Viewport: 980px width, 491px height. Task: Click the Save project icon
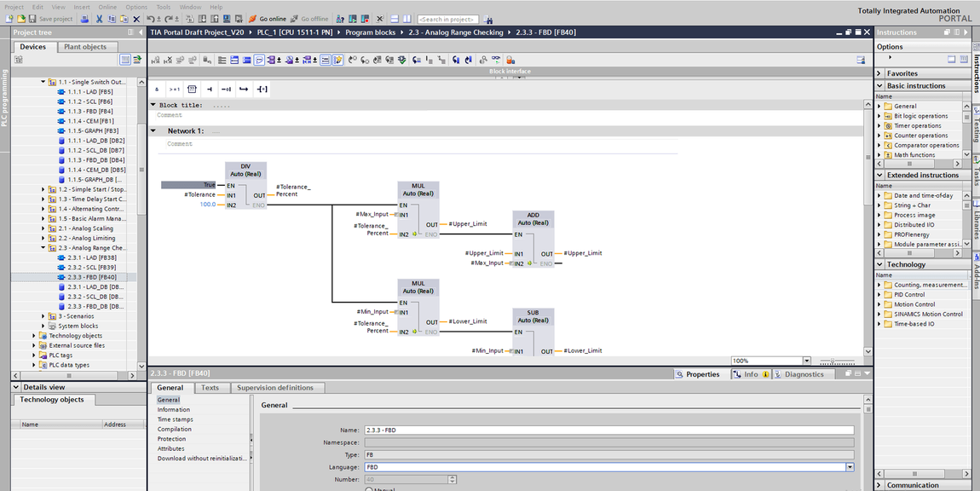pyautogui.click(x=32, y=19)
